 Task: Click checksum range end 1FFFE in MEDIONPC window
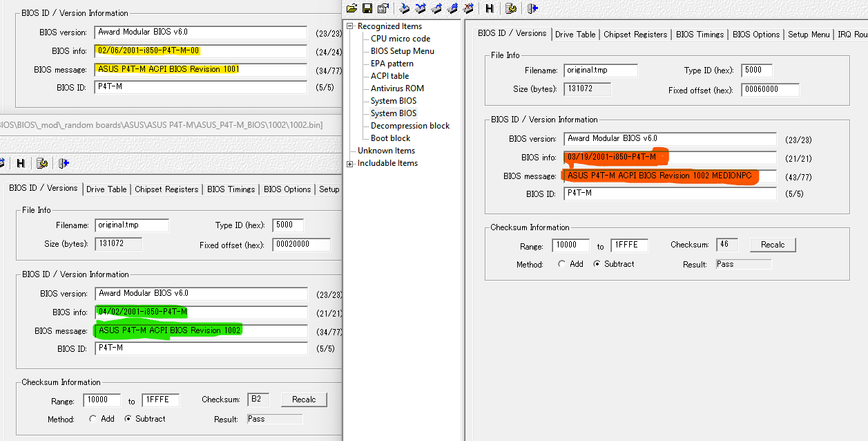pos(628,245)
